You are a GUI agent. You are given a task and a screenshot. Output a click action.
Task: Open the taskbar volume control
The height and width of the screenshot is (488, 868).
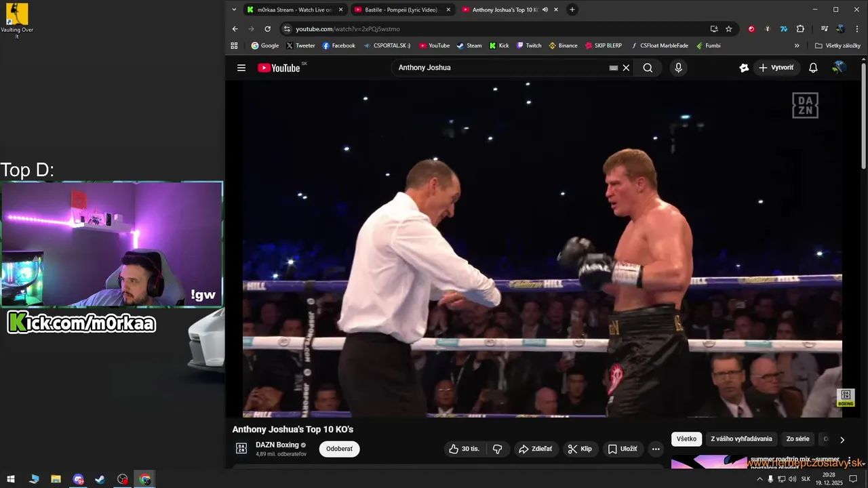(792, 479)
